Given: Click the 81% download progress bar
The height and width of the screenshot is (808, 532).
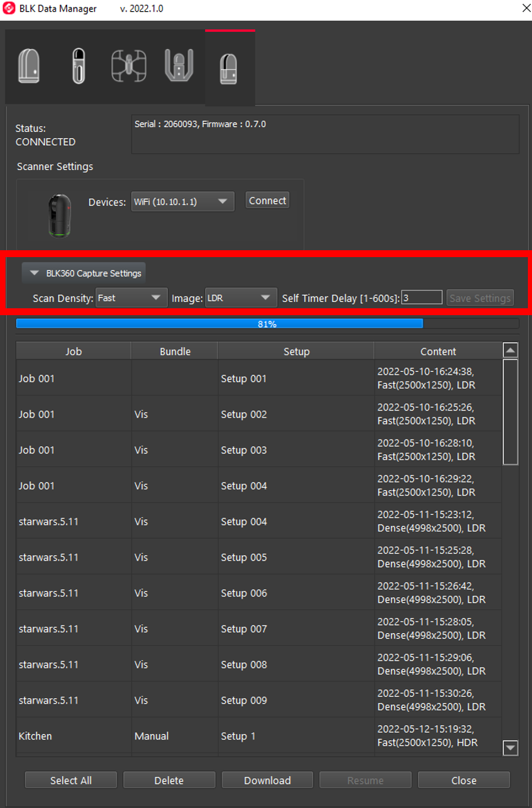Looking at the screenshot, I should [x=267, y=323].
